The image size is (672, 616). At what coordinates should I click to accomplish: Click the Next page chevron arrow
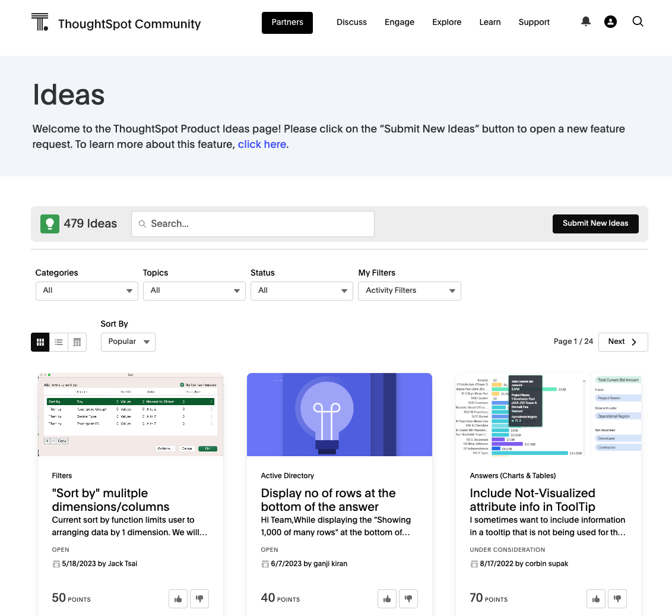634,342
